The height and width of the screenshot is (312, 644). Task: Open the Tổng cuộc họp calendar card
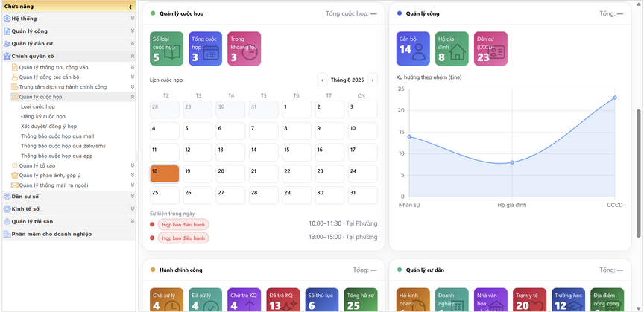tap(205, 48)
